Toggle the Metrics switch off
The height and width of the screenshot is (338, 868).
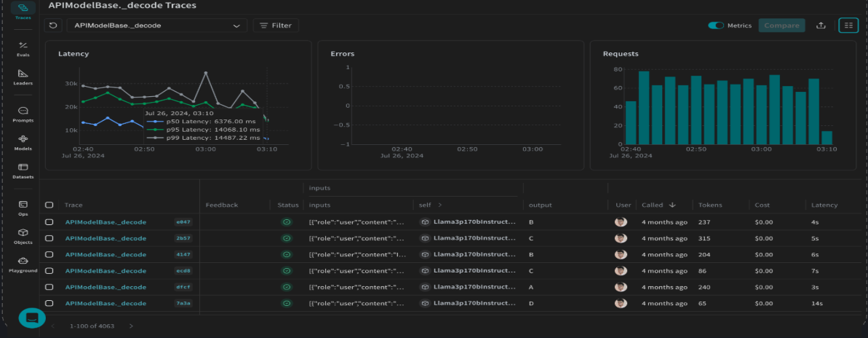click(x=716, y=25)
